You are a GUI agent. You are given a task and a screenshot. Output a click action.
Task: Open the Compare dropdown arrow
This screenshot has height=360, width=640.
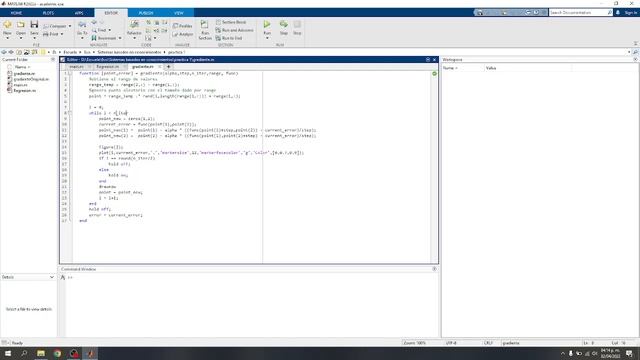coord(70,26)
